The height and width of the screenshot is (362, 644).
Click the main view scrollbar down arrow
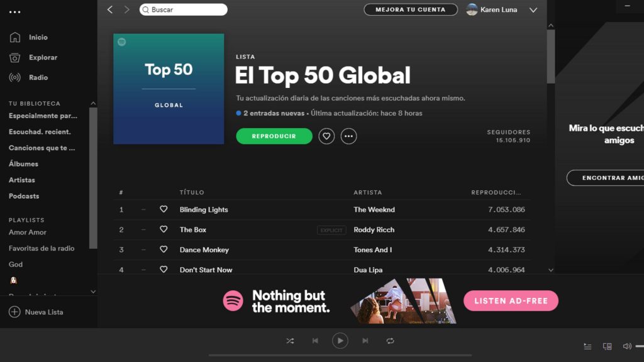point(551,270)
